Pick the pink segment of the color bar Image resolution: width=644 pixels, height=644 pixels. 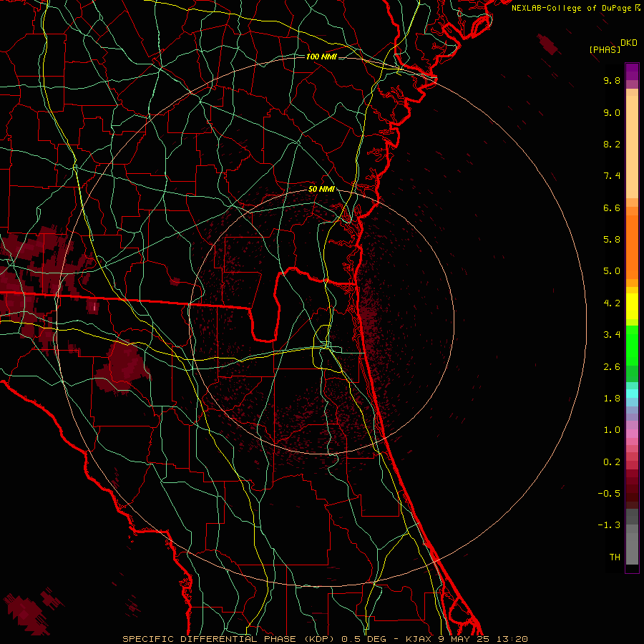point(632,434)
